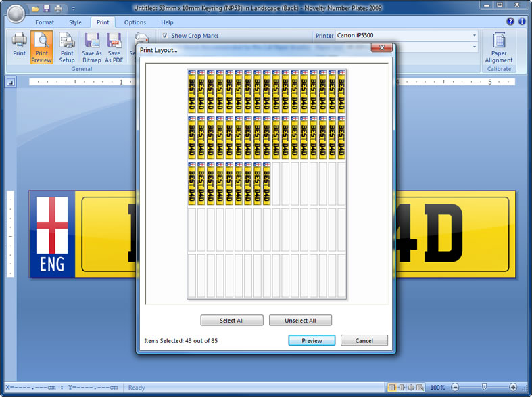Click the General group label in ribbon
Screen dimensions: 532x397
click(81, 69)
